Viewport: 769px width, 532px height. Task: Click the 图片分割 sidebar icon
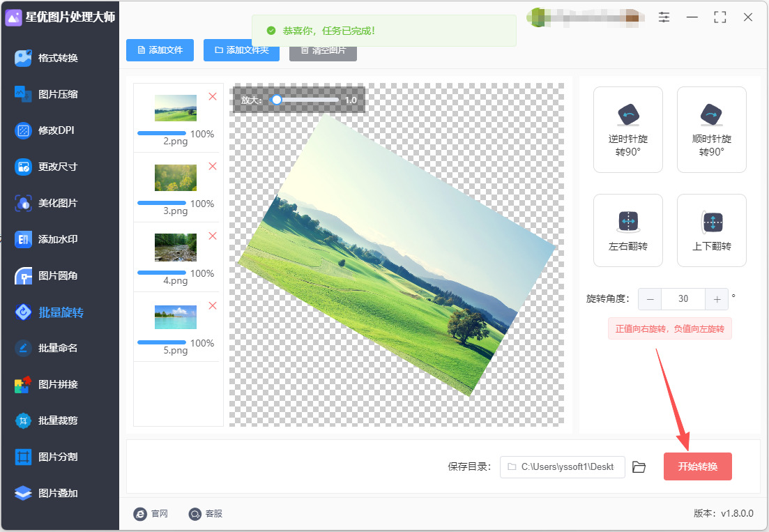(23, 457)
